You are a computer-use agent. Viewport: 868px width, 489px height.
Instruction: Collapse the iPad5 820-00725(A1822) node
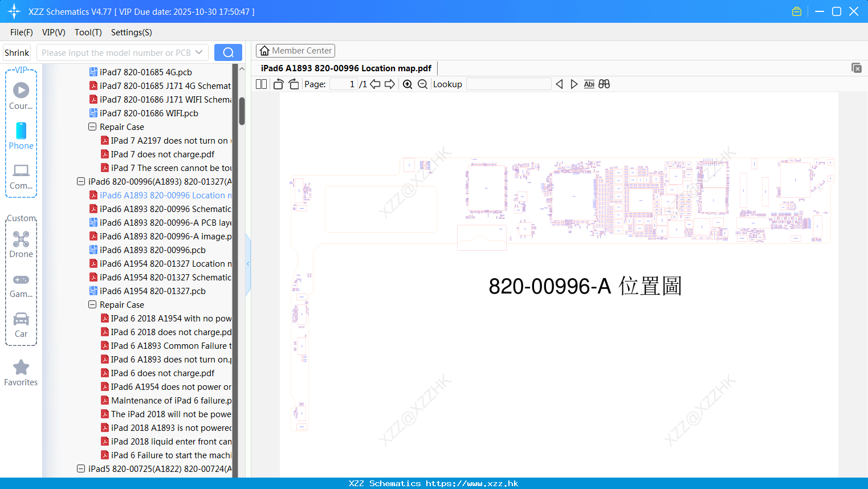(81, 468)
